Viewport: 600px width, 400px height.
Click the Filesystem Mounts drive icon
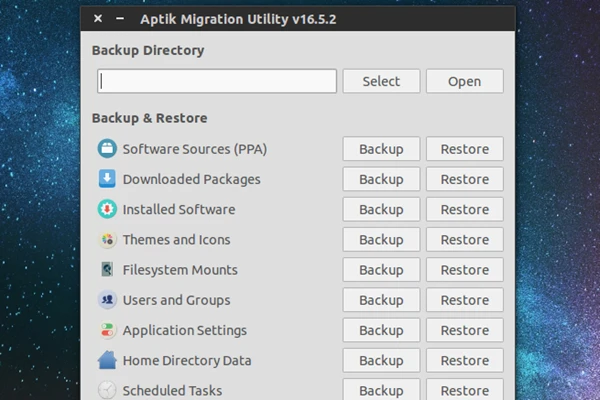click(x=107, y=269)
